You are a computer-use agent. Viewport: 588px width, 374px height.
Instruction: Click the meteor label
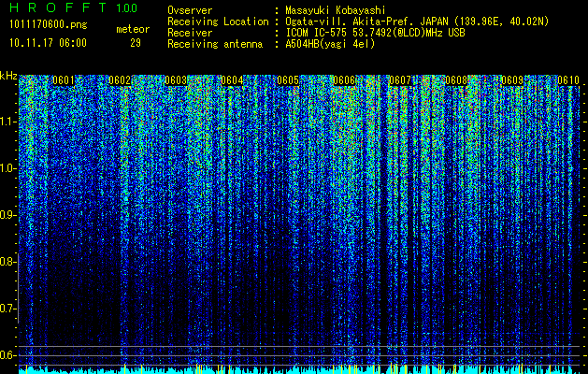point(133,29)
